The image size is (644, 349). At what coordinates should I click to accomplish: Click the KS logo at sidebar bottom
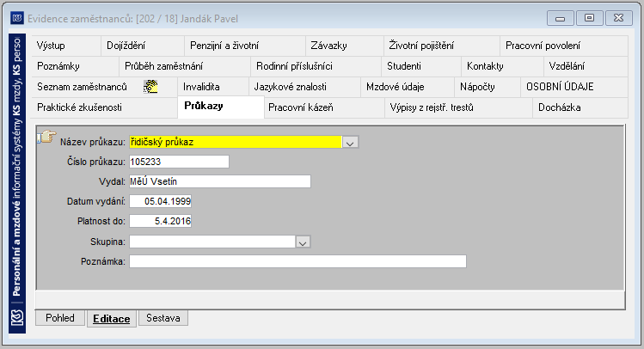(17, 318)
